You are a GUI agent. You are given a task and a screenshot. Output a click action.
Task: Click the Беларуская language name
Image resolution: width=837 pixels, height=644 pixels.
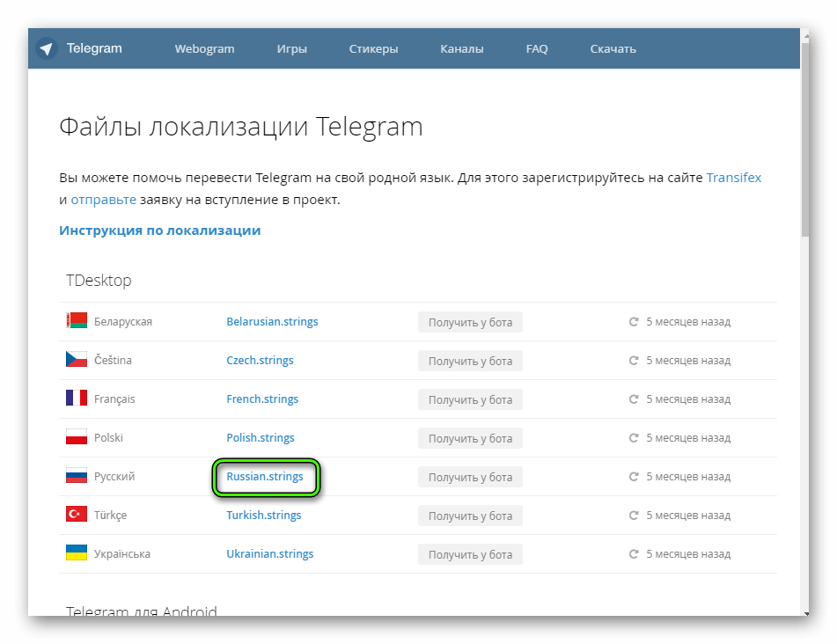pyautogui.click(x=122, y=322)
